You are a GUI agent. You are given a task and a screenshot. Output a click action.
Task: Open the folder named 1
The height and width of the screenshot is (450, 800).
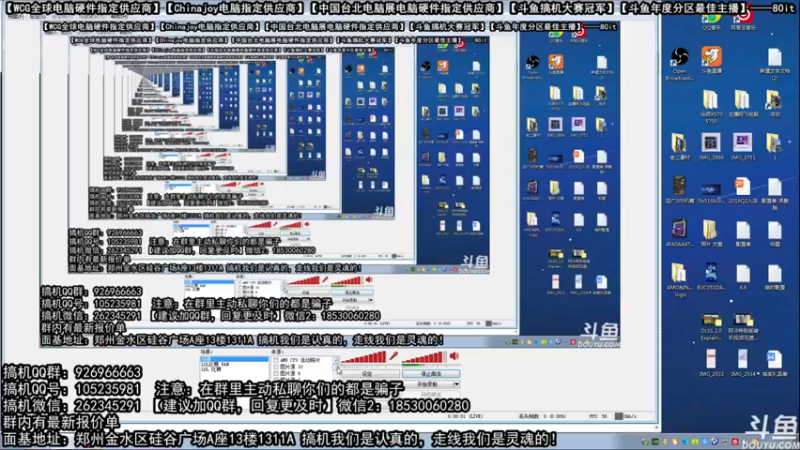(774, 147)
